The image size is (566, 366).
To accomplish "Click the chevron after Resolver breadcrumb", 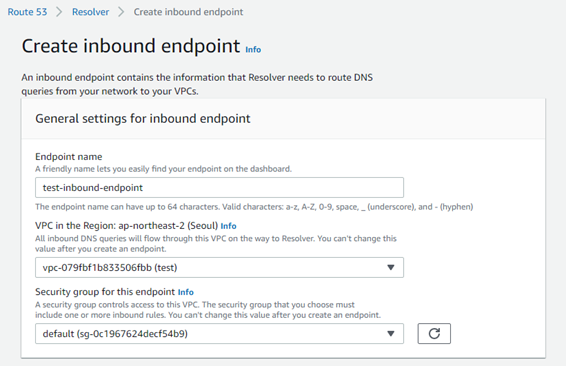I will coord(121,12).
